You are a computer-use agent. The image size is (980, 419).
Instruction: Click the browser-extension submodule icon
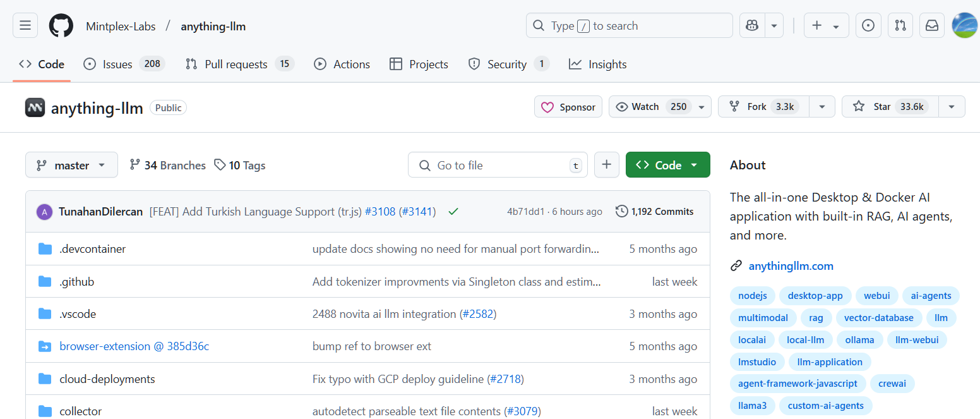(45, 346)
